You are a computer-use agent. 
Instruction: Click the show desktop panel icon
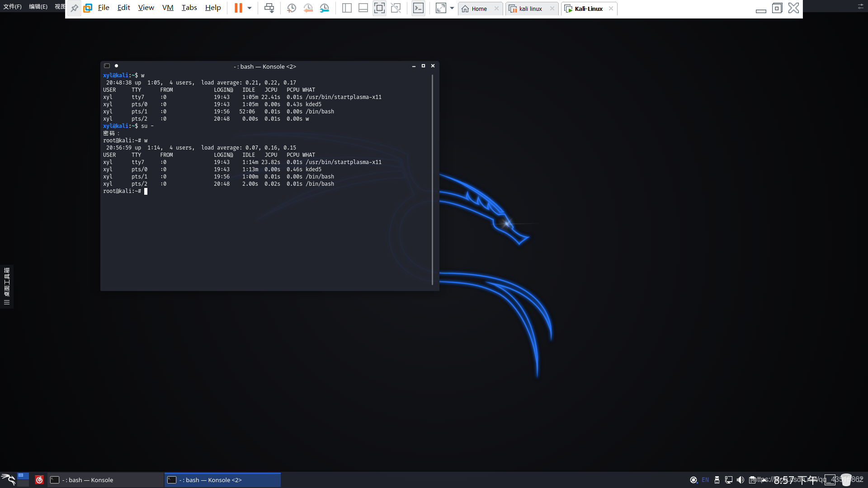tap(830, 480)
